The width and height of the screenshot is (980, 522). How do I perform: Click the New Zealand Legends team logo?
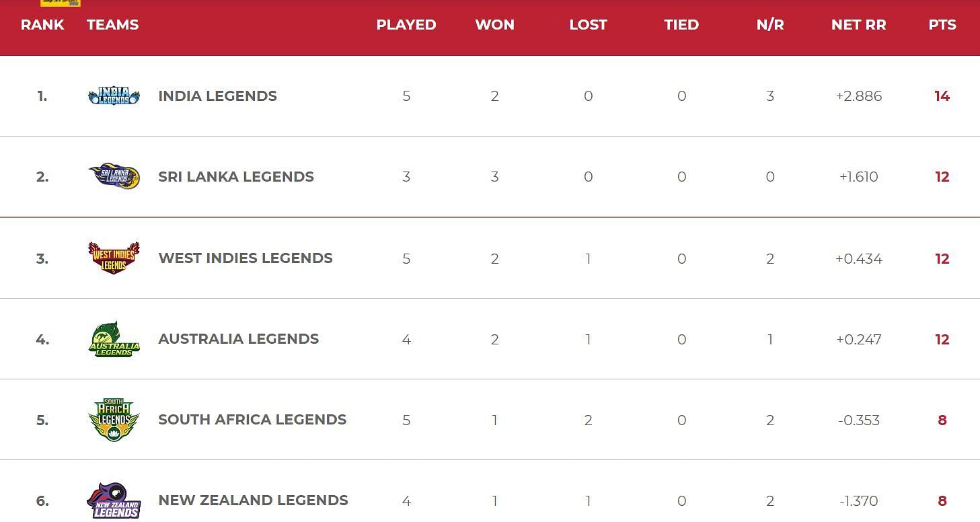114,500
